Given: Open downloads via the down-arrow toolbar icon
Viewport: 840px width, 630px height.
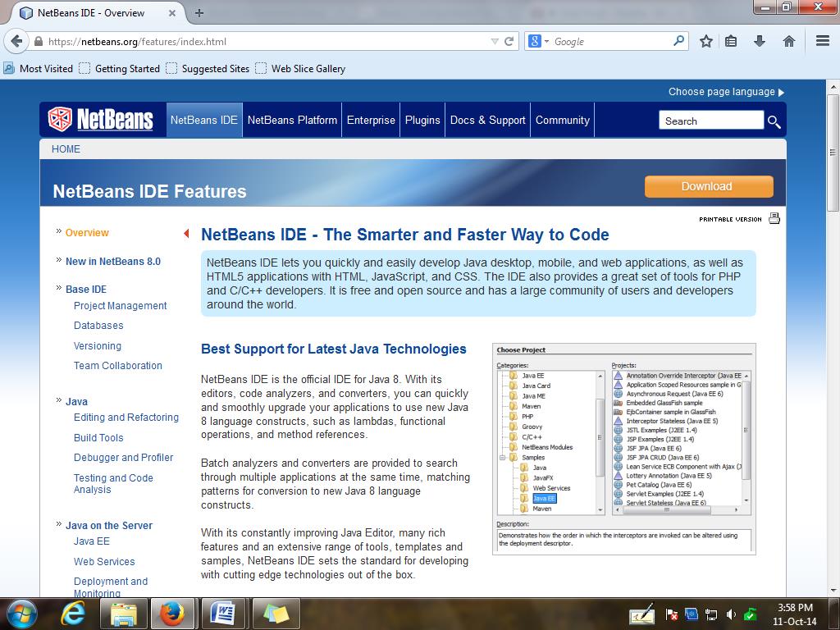Looking at the screenshot, I should click(759, 40).
